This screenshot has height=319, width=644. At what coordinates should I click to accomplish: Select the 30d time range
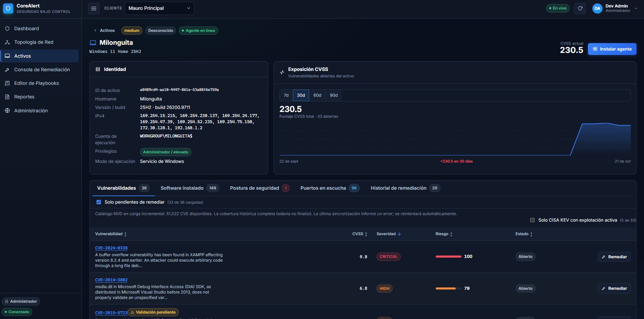pos(301,95)
